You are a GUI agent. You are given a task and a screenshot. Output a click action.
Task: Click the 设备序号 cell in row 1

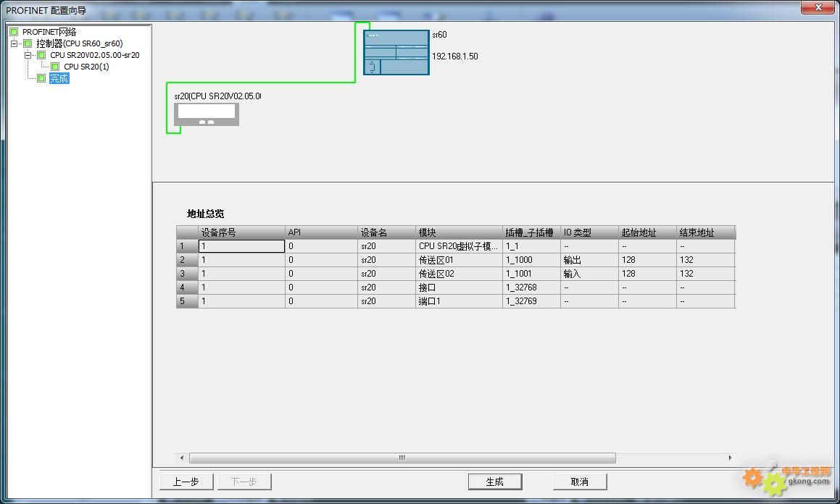tap(241, 246)
